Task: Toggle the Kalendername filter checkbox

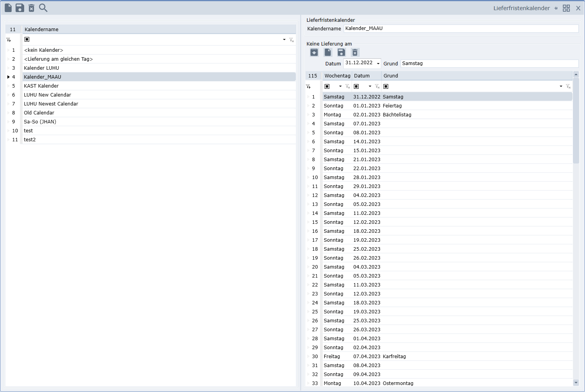Action: coord(27,39)
